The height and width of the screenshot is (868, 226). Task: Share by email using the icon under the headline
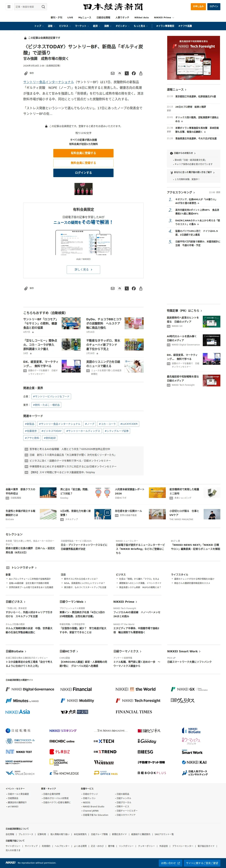[113, 73]
